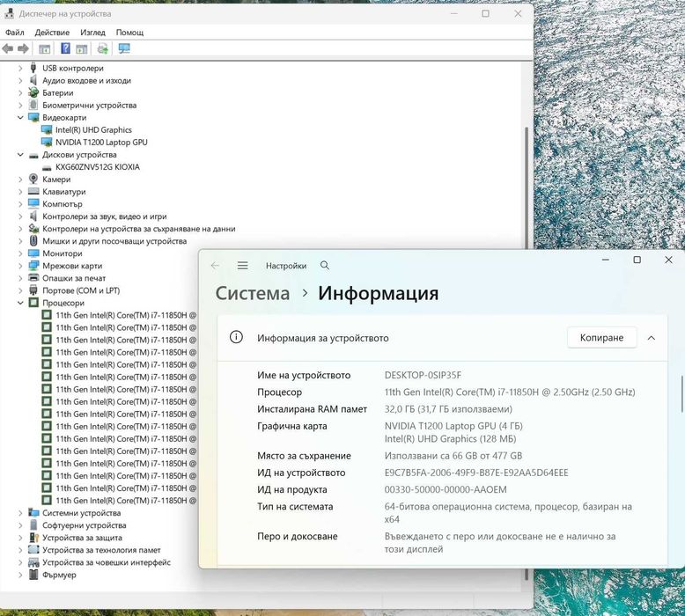Click the Опашки за печат printer icon
The height and width of the screenshot is (616, 685).
pyautogui.click(x=33, y=278)
